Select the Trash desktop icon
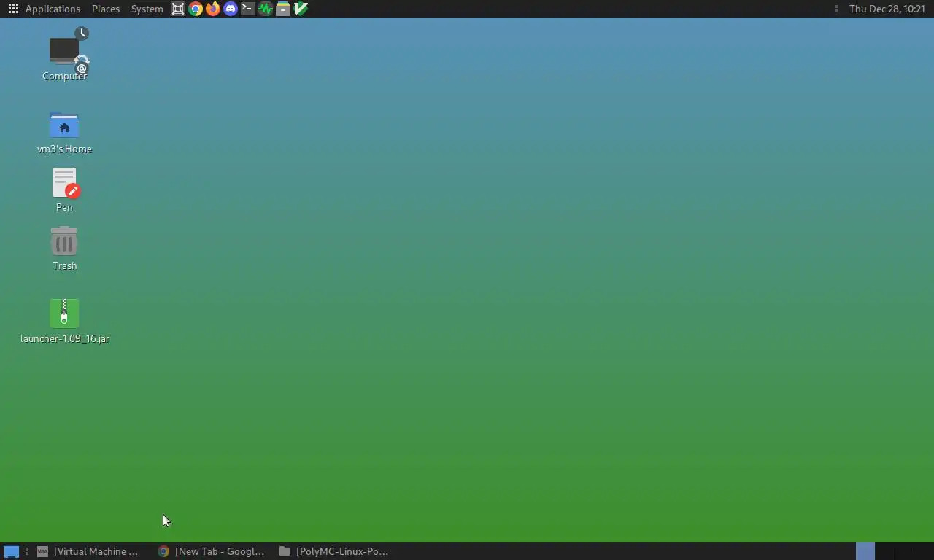934x560 pixels. (64, 249)
